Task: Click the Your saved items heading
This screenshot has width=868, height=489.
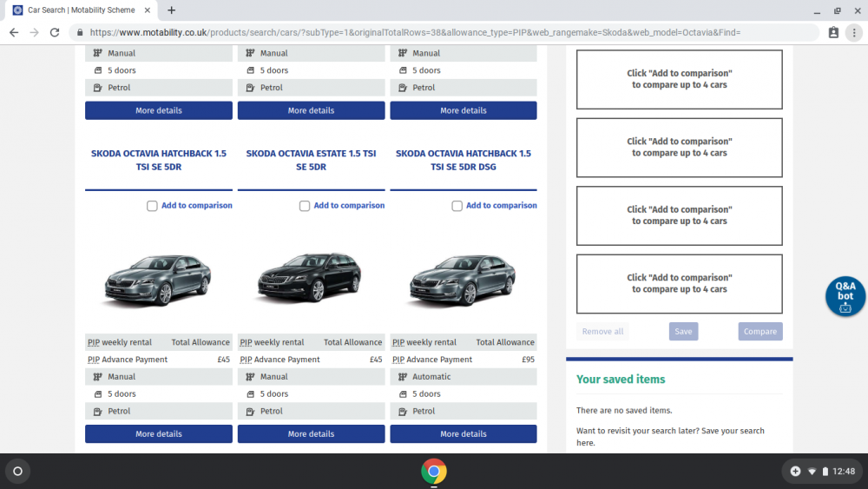Action: (x=621, y=380)
